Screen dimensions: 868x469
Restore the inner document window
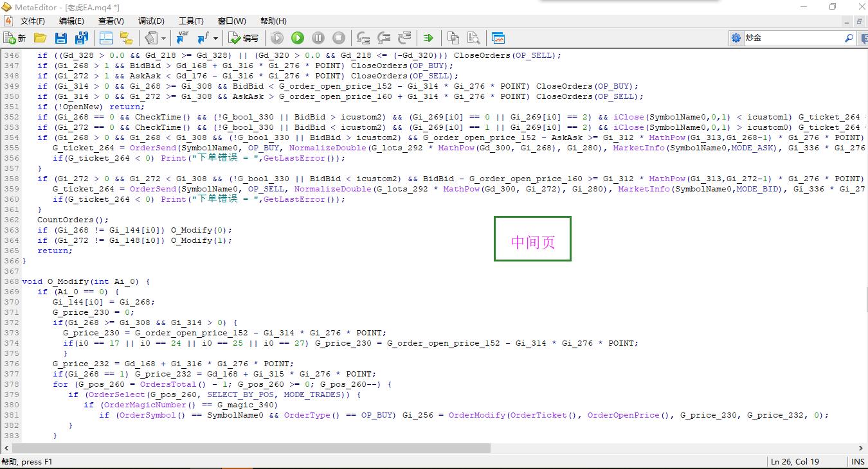860,21
